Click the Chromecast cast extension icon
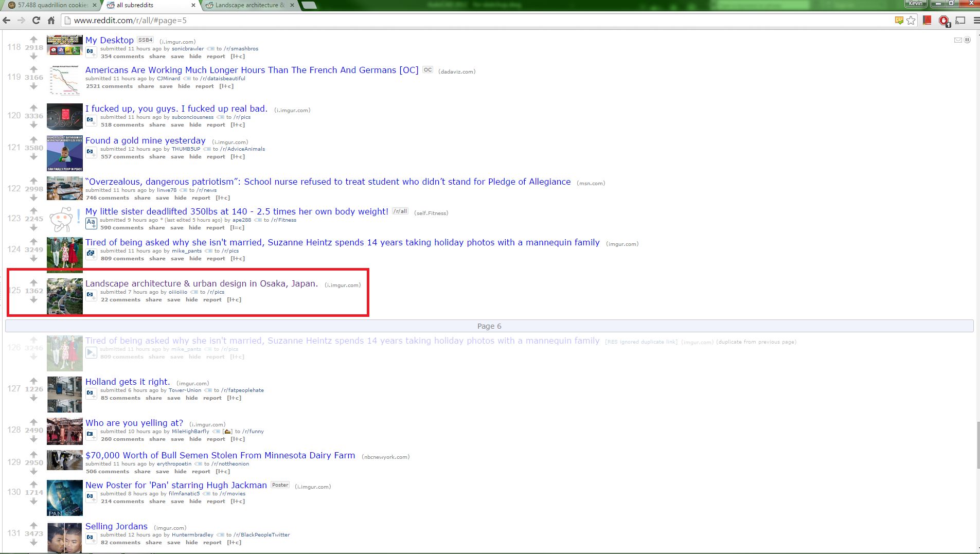 pos(960,21)
